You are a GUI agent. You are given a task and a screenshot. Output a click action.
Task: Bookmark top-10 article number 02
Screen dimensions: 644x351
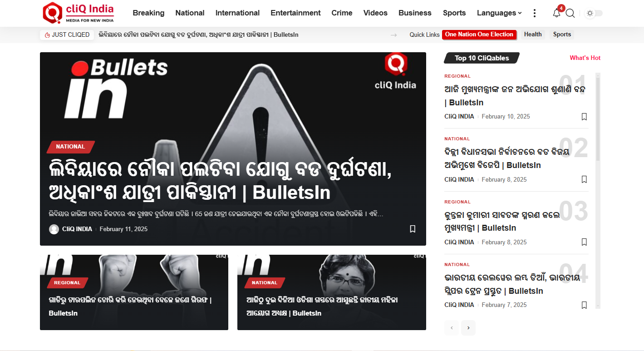click(584, 179)
